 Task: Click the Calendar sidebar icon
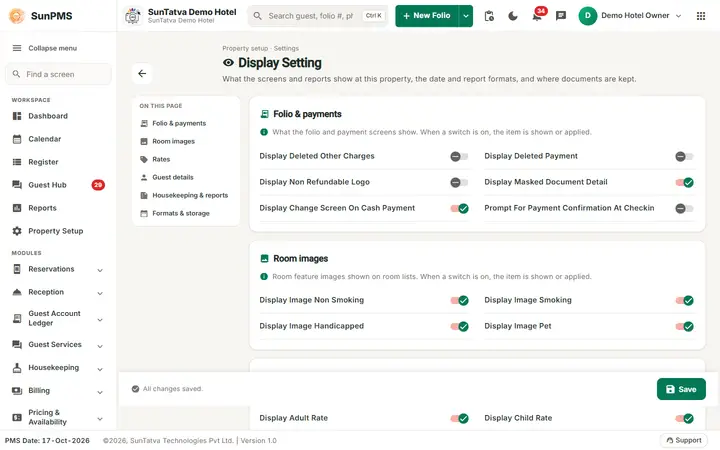(x=17, y=139)
